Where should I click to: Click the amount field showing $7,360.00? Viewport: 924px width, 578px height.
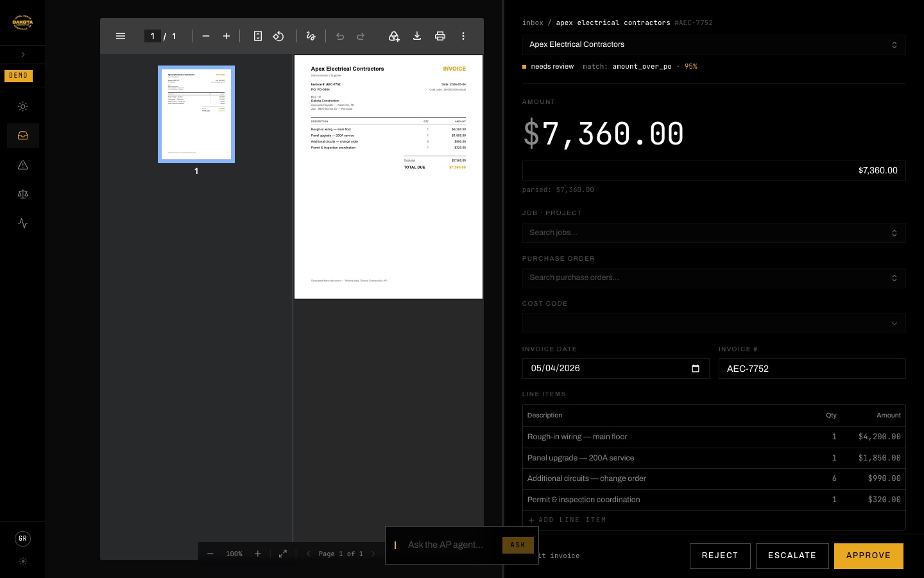[714, 170]
